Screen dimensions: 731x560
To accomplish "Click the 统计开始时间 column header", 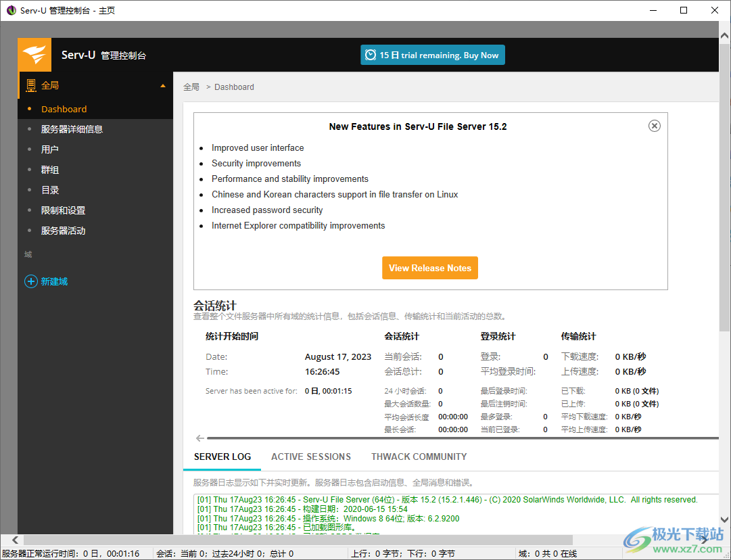I will tap(232, 337).
